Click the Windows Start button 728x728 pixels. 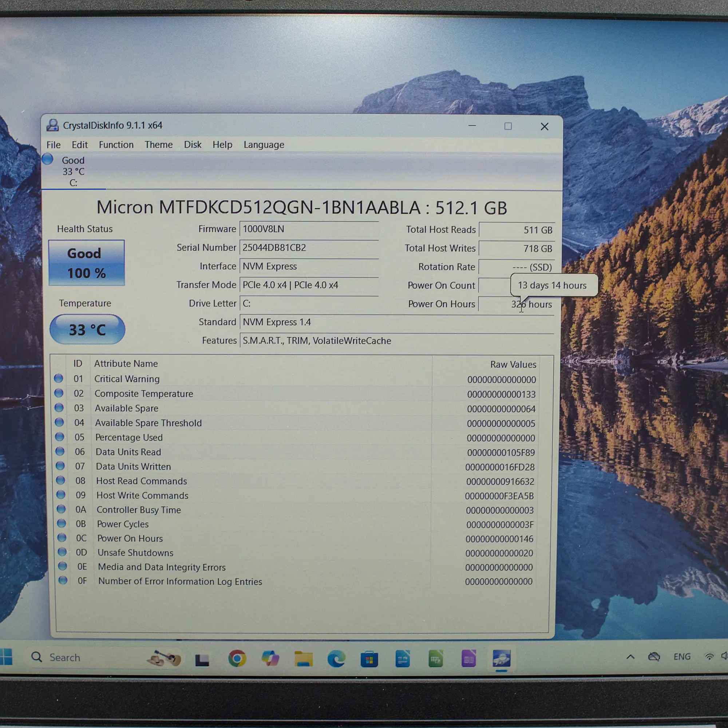[6, 657]
